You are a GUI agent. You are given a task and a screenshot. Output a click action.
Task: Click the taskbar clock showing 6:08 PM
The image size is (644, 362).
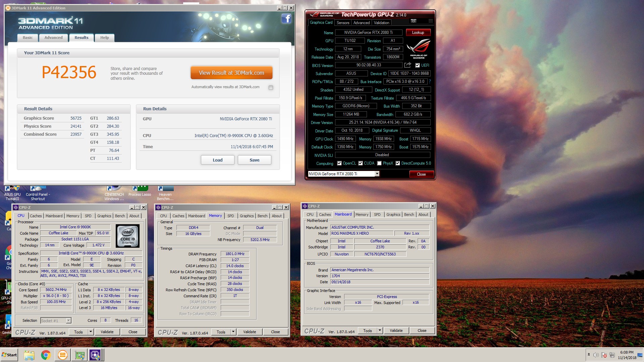pyautogui.click(x=627, y=355)
